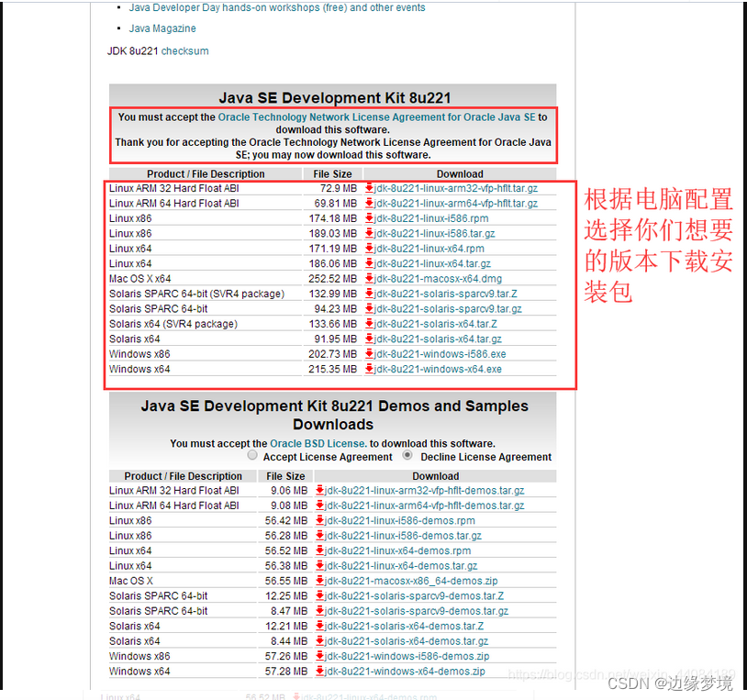Download jdk-8u221-linux-x64.tar.gz file link

click(432, 264)
